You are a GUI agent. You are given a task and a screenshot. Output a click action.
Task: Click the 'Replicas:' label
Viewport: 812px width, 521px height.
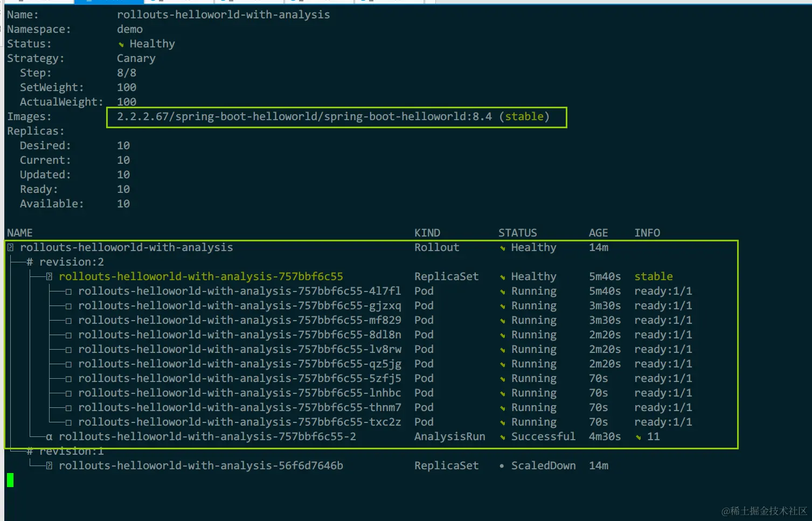(36, 131)
